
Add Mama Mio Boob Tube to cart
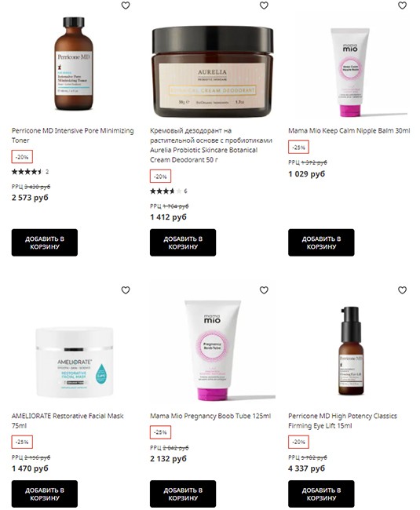[183, 494]
